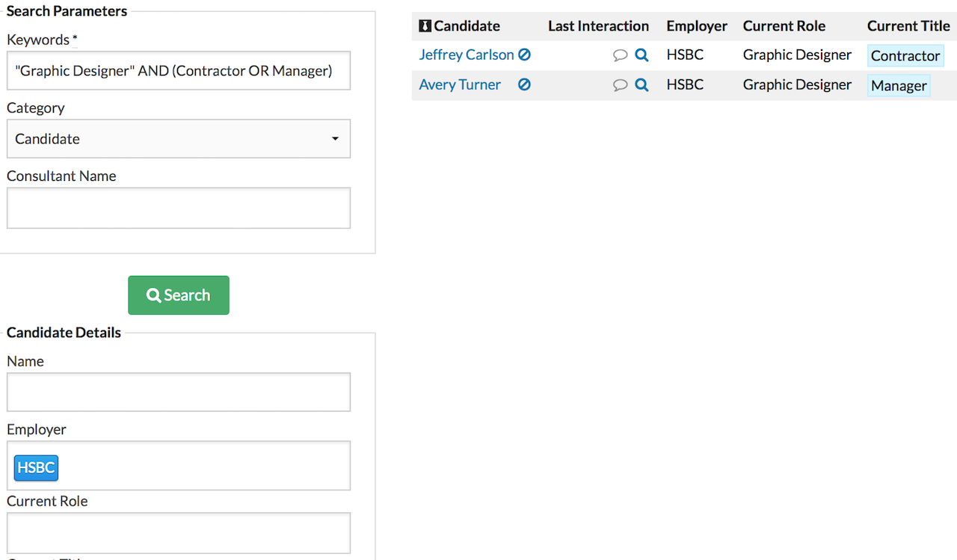This screenshot has height=560, width=957.
Task: Click the highlighted Contractor title tag
Action: click(x=905, y=56)
